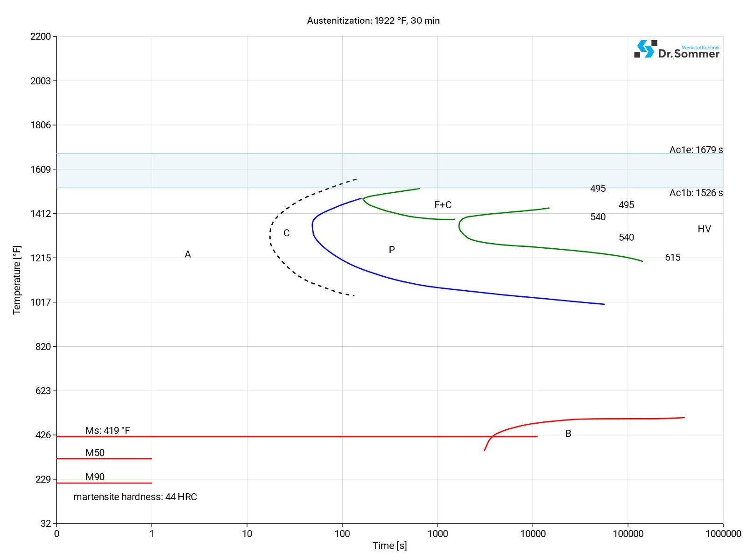Screen dimensions: 747x560
Task: Click the Ms: 419 °F label
Action: tap(107, 430)
